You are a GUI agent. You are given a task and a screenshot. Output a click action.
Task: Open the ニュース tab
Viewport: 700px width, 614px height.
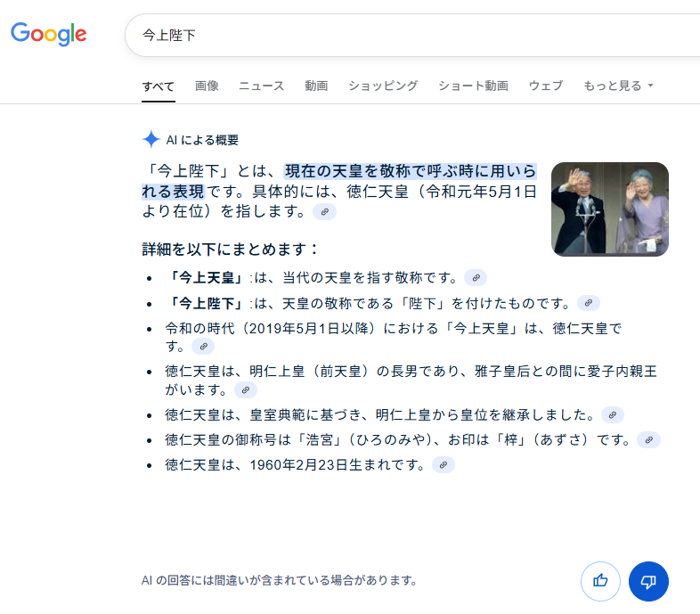coord(262,86)
